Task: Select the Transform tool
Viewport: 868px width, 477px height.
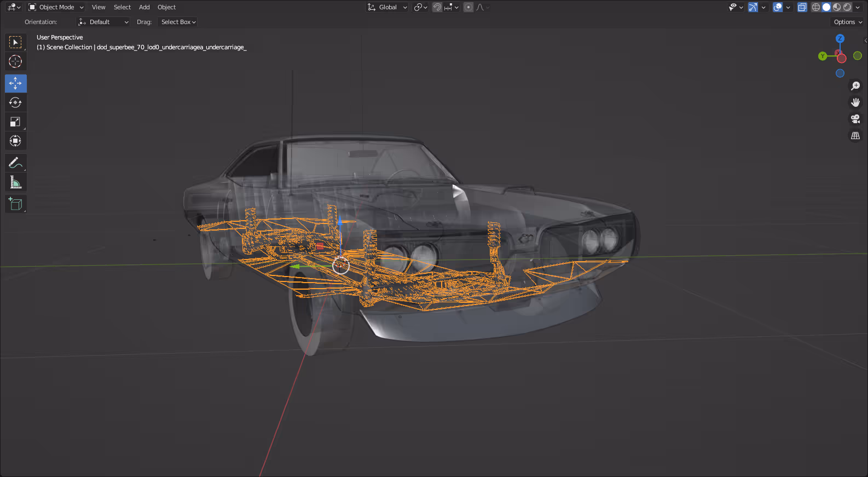Action: tap(15, 141)
